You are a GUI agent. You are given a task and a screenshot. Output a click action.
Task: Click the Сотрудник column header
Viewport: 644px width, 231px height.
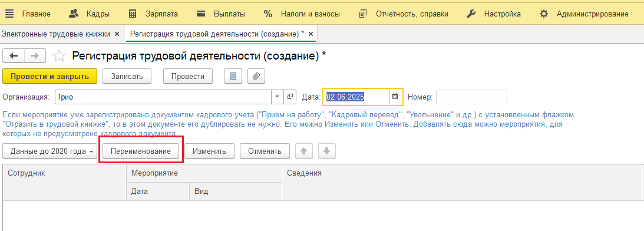tap(65, 183)
